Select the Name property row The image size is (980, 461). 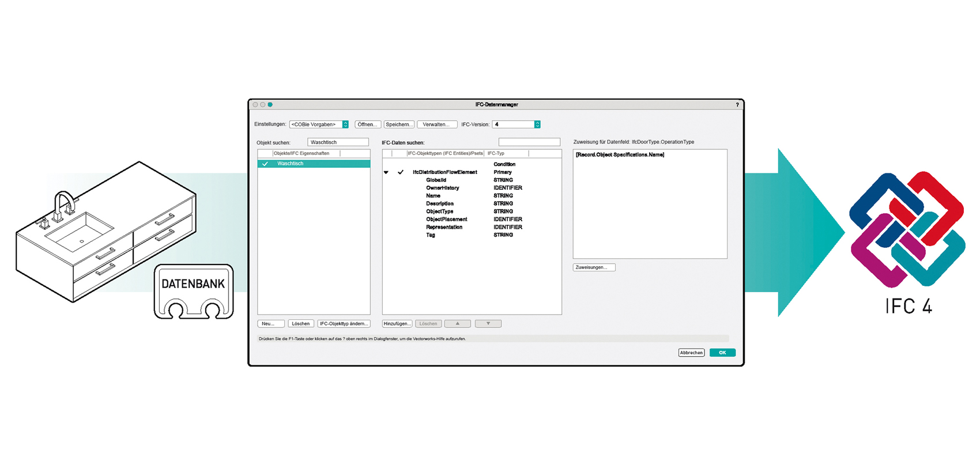(433, 196)
